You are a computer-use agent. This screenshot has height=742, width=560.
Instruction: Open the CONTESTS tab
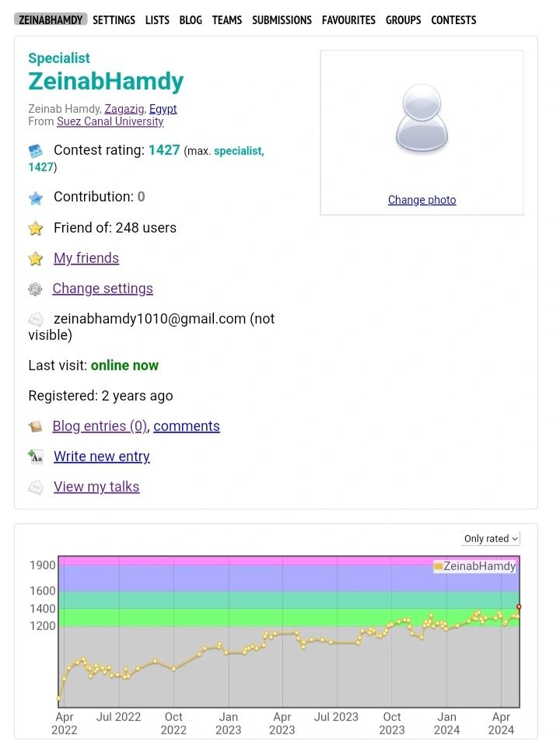[x=453, y=20]
